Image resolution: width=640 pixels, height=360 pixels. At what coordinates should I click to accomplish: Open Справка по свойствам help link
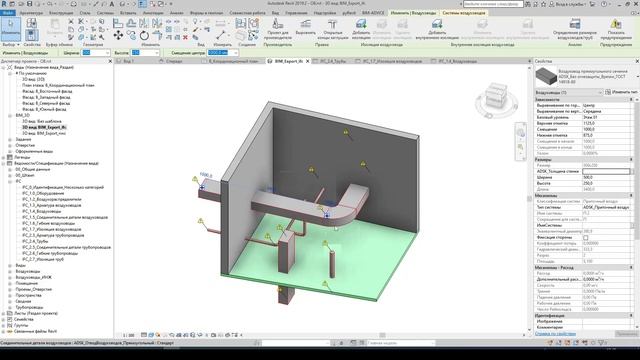coord(555,333)
